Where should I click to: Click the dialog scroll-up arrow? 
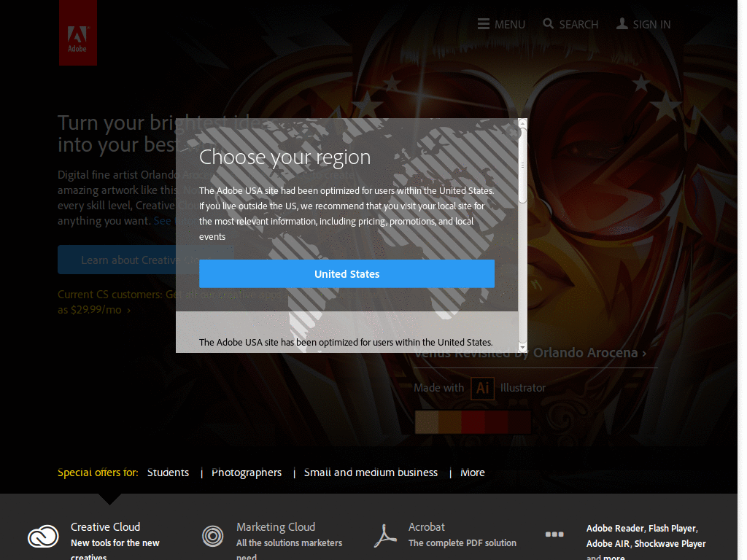pyautogui.click(x=522, y=122)
